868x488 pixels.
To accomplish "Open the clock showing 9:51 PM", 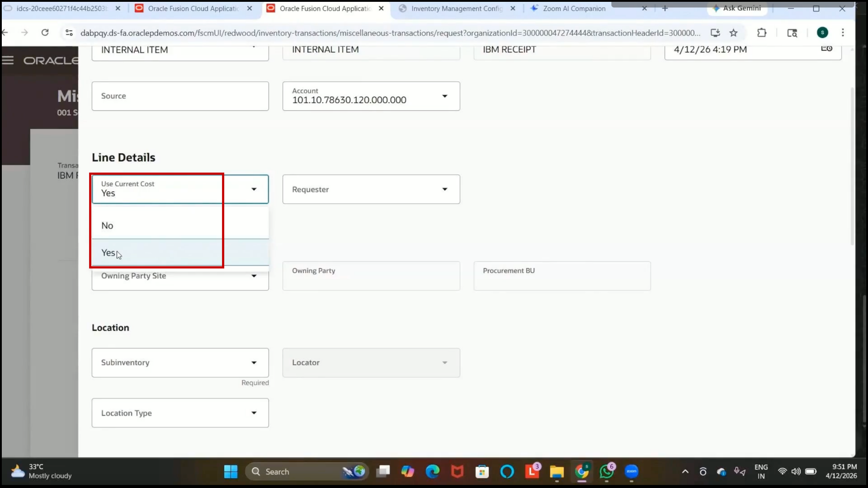I will pos(841,471).
